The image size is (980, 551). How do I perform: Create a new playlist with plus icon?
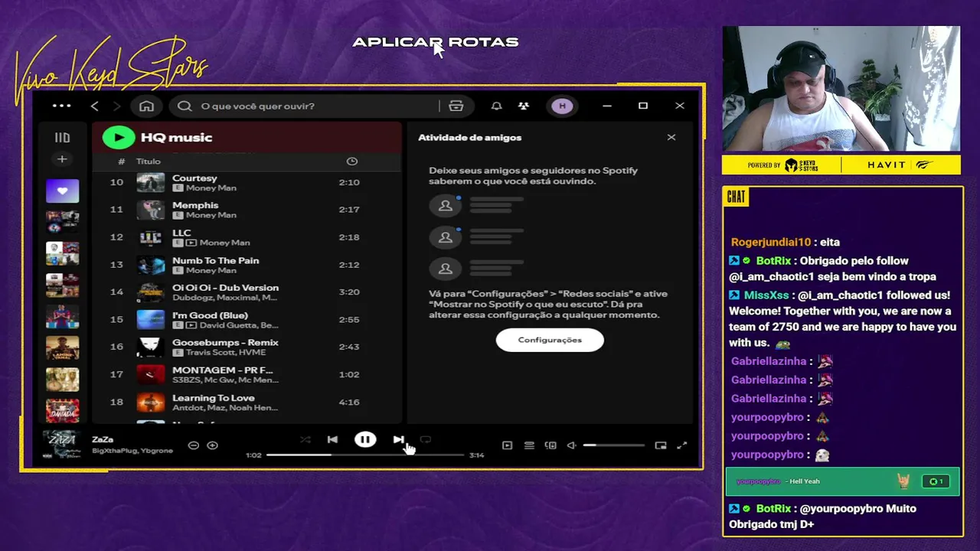[x=62, y=159]
